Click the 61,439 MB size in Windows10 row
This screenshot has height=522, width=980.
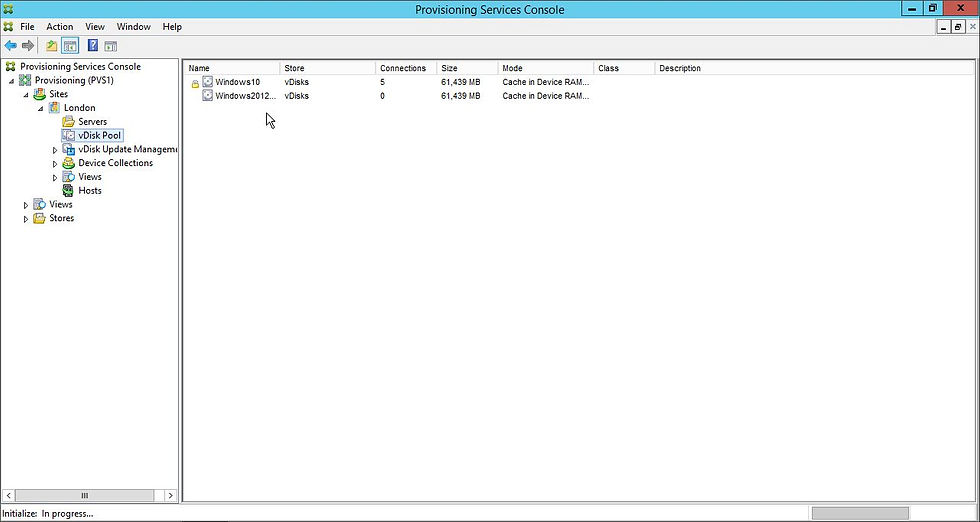click(461, 82)
